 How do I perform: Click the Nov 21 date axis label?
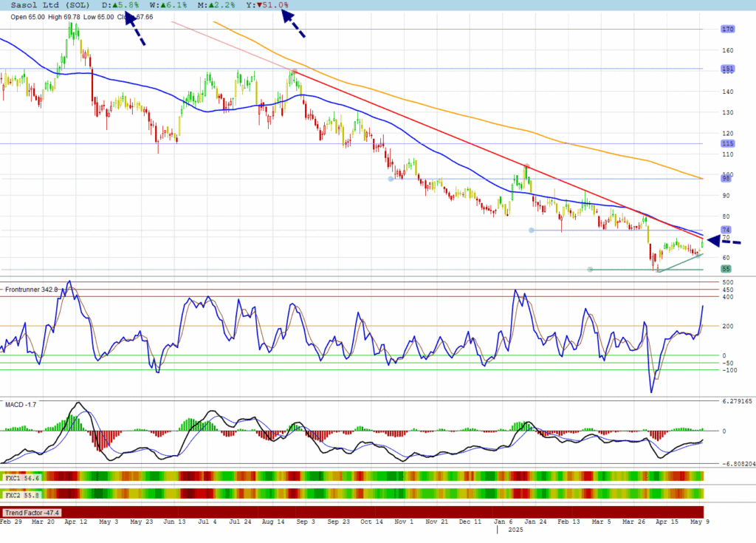[437, 522]
